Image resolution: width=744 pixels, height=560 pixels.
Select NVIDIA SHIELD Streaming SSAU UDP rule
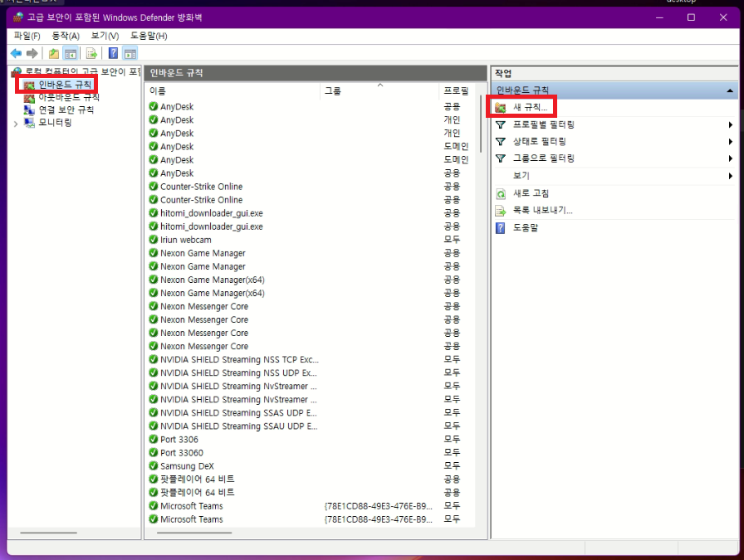point(311,426)
